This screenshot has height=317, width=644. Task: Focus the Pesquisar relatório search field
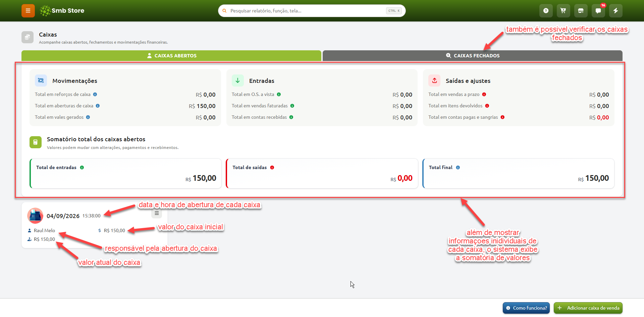pos(312,11)
